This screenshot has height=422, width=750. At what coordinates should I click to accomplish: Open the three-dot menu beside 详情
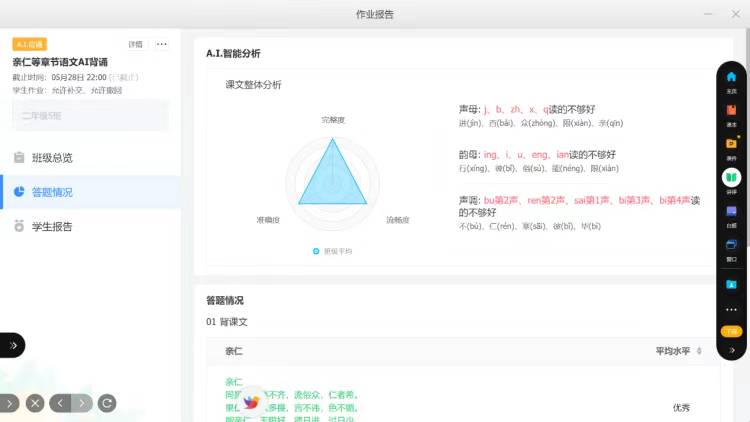pos(162,44)
